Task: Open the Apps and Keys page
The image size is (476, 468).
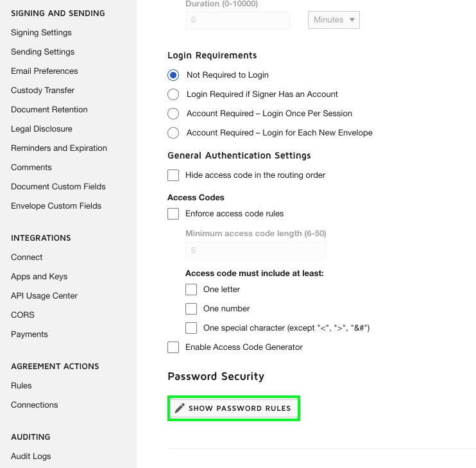Action: tap(39, 277)
